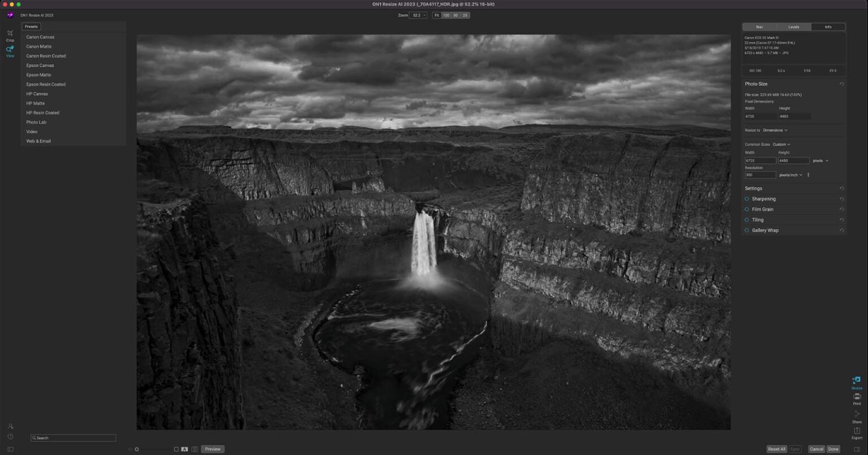Open the pixels/inch resolution units dropdown
The width and height of the screenshot is (868, 455).
790,175
